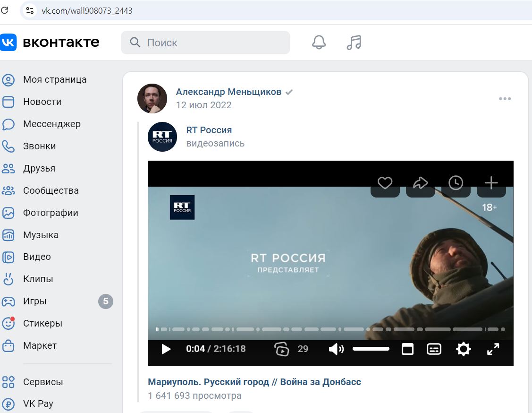Screen dimensions: 532x413
Task: Open notifications bell icon
Action: [319, 43]
